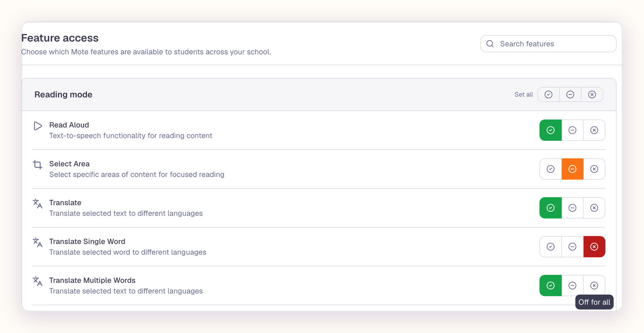Click the Read Aloud play icon
Image resolution: width=644 pixels, height=333 pixels.
pos(38,126)
